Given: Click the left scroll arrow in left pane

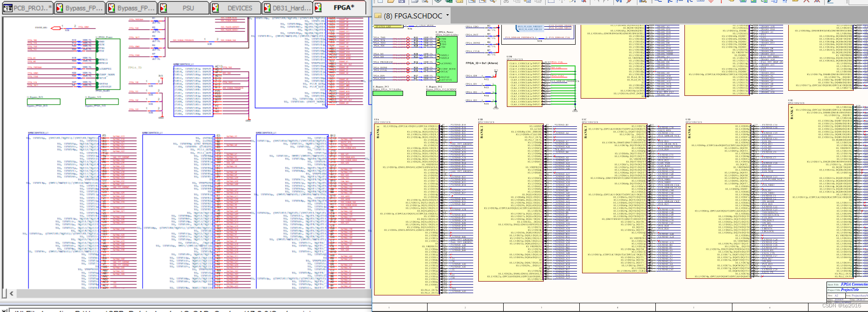Looking at the screenshot, I should coord(11,293).
